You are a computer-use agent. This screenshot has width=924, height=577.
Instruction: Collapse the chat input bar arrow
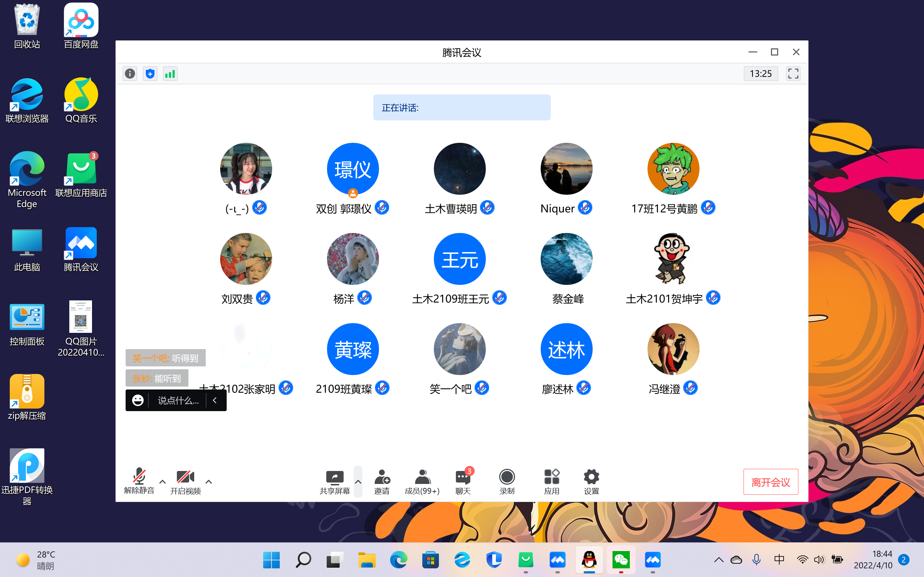tap(215, 400)
